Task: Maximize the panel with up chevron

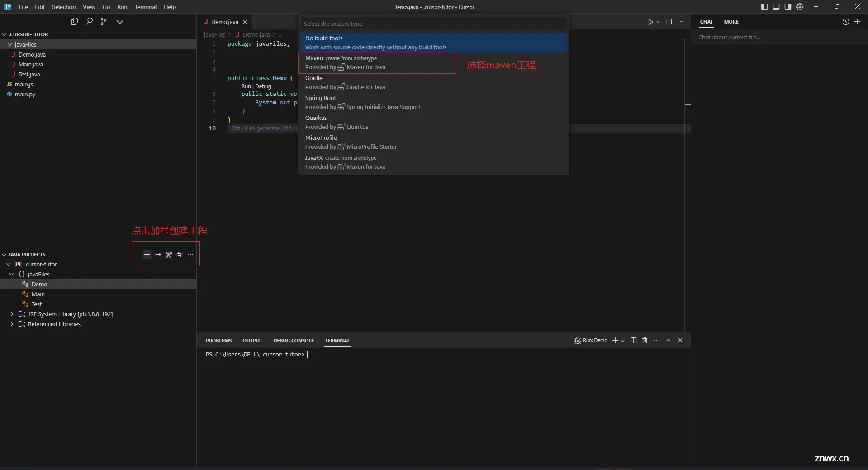Action: click(669, 341)
